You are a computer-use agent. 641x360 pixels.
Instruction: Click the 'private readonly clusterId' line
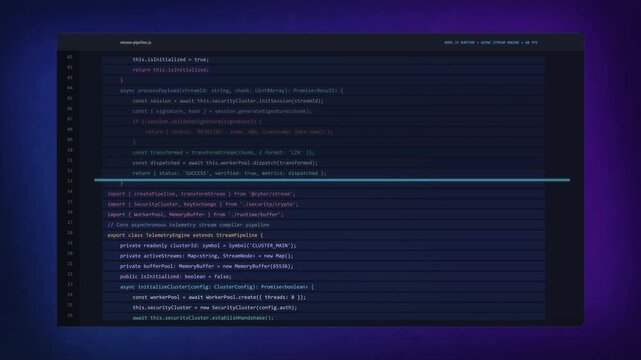[x=208, y=245]
